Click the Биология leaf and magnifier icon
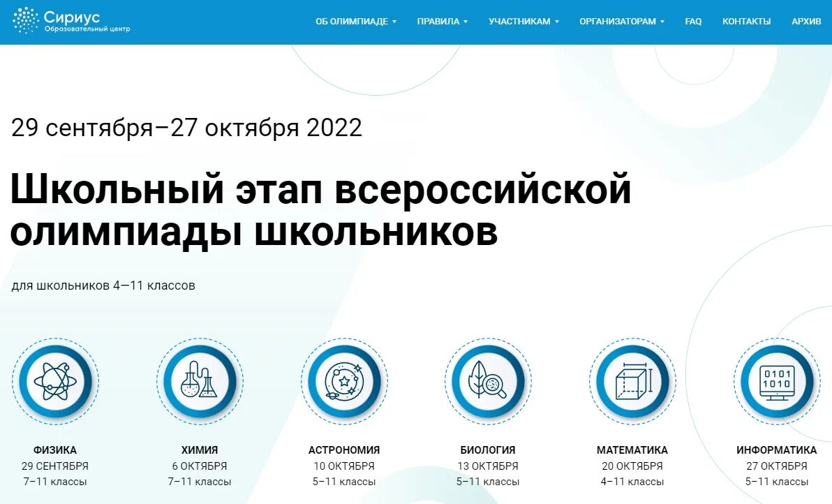The height and width of the screenshot is (504, 832). [489, 381]
